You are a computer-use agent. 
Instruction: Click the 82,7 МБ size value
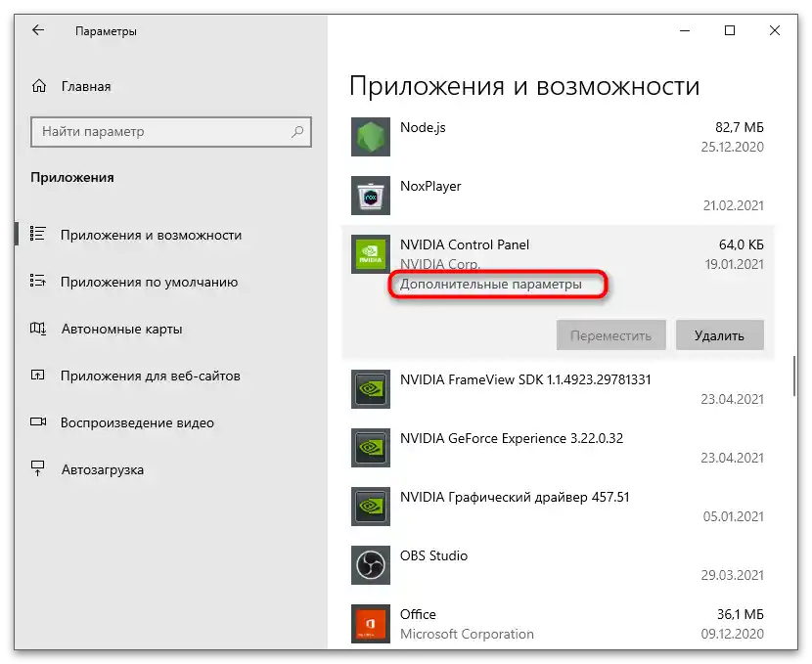pos(739,127)
